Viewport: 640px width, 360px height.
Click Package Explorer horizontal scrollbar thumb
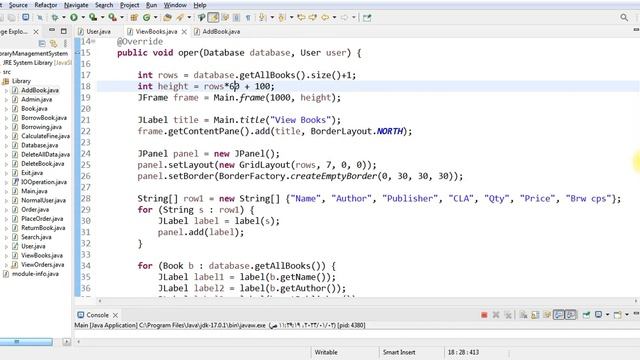(x=26, y=342)
